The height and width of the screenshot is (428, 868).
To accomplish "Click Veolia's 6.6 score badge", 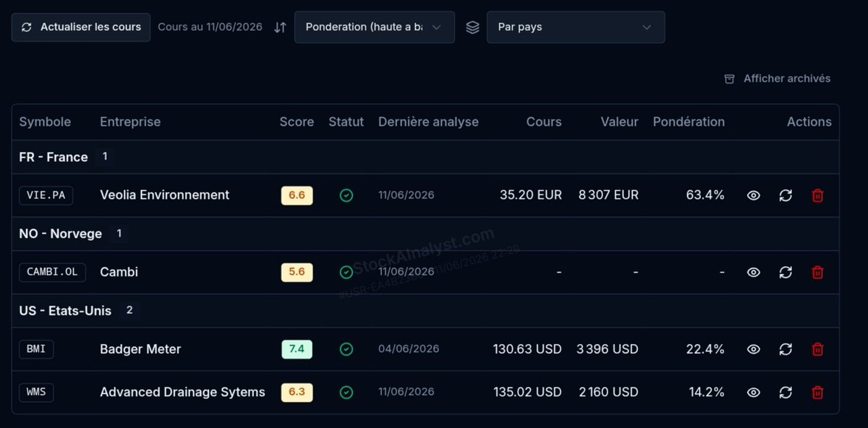I will (x=297, y=195).
